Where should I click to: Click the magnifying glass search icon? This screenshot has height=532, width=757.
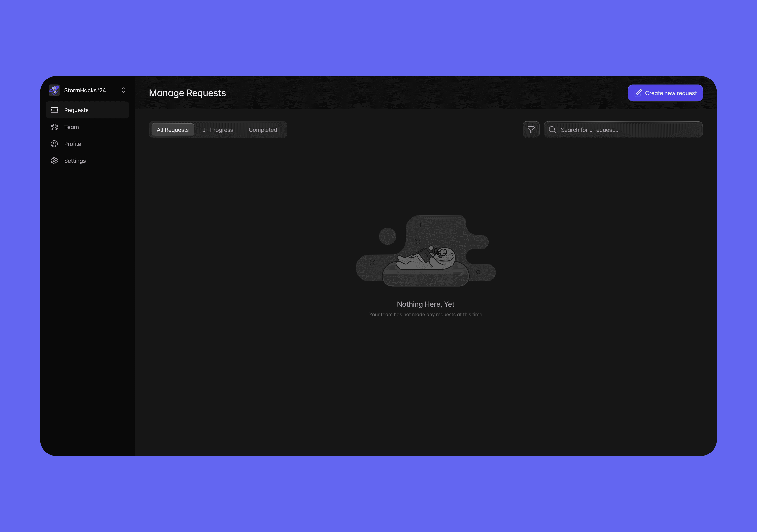[x=552, y=130]
